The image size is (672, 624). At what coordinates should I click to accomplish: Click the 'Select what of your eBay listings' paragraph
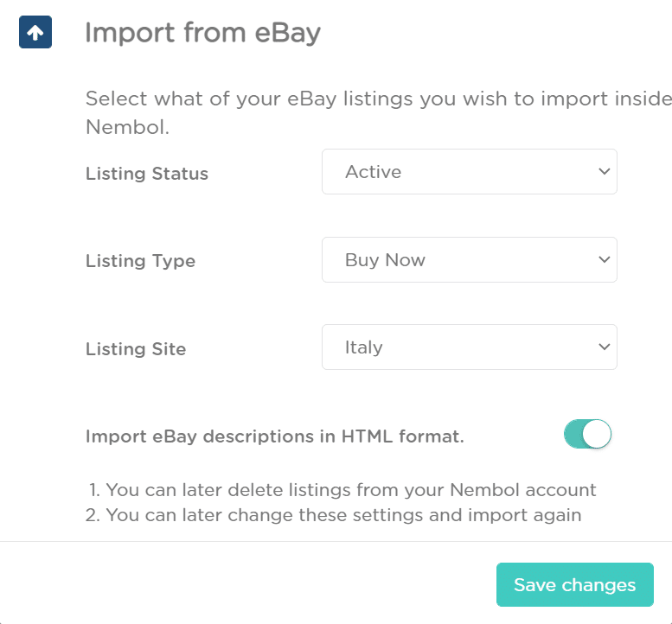tap(379, 112)
